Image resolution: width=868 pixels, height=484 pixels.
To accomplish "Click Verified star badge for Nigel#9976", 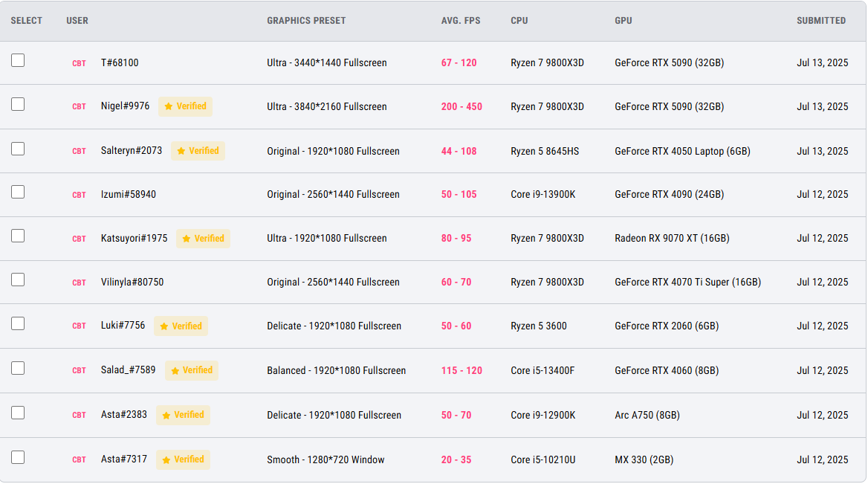I will (x=186, y=106).
